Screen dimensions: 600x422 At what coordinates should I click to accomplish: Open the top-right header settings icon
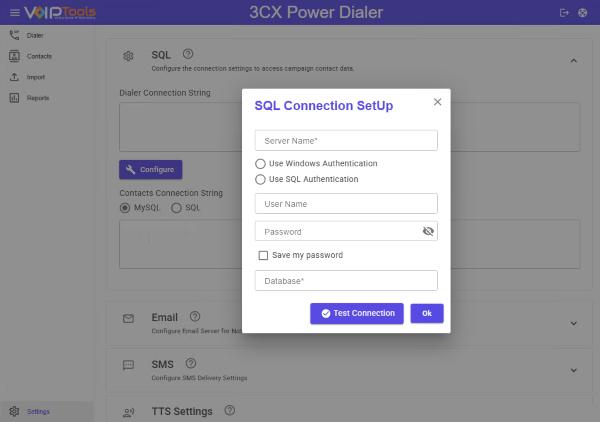click(x=583, y=12)
